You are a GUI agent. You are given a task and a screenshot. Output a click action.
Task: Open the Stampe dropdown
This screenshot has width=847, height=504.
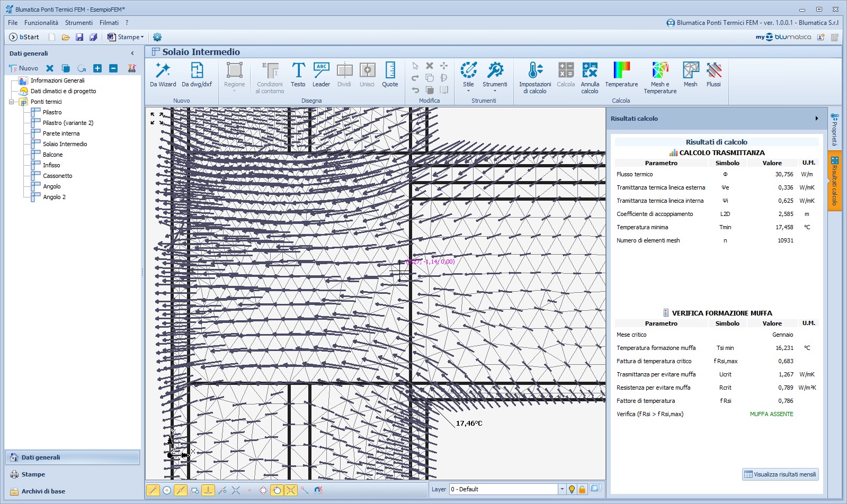tap(126, 37)
